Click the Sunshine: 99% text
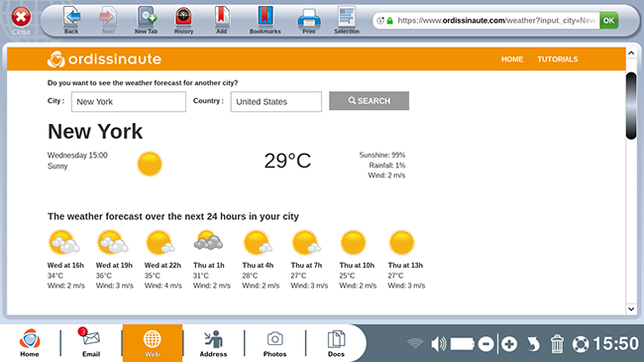 [382, 155]
